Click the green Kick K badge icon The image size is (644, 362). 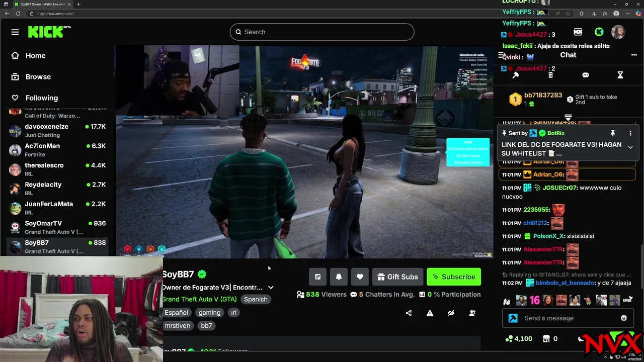coord(599,32)
